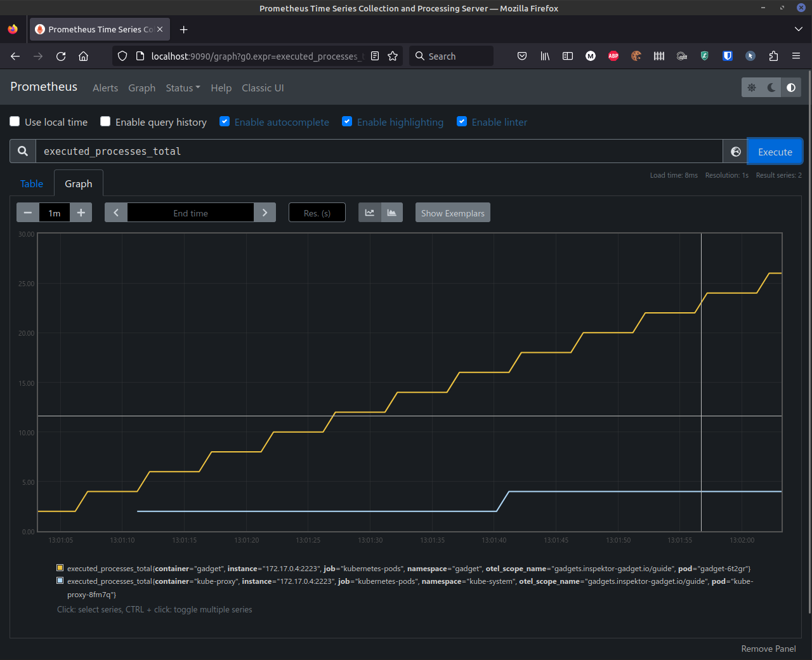
Task: Switch to stacked graph mode icon
Action: 392,213
